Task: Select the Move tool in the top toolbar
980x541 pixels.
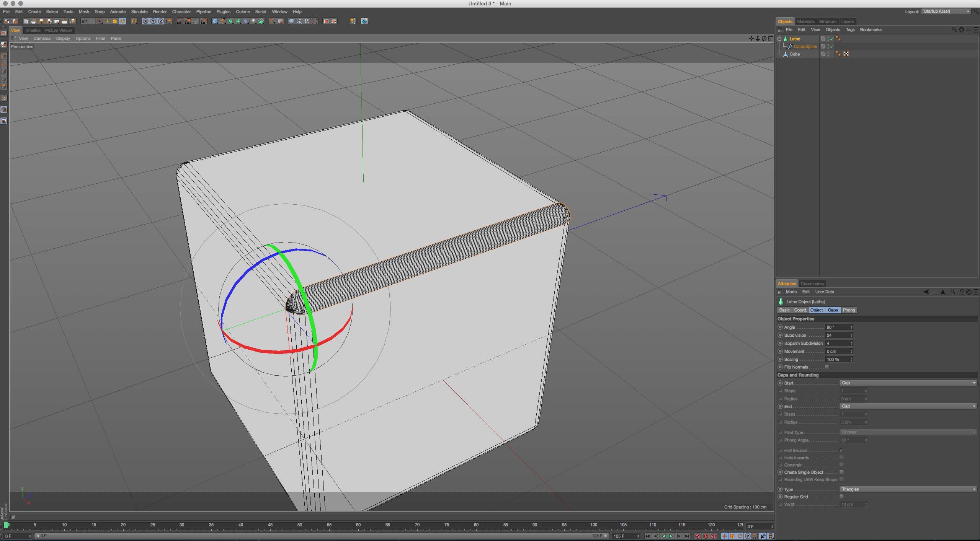Action: (x=107, y=21)
